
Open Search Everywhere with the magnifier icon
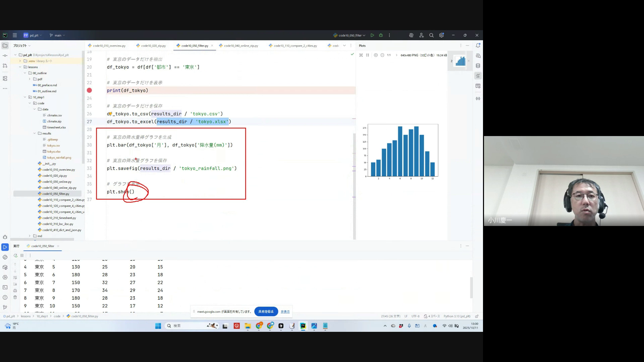pyautogui.click(x=431, y=35)
